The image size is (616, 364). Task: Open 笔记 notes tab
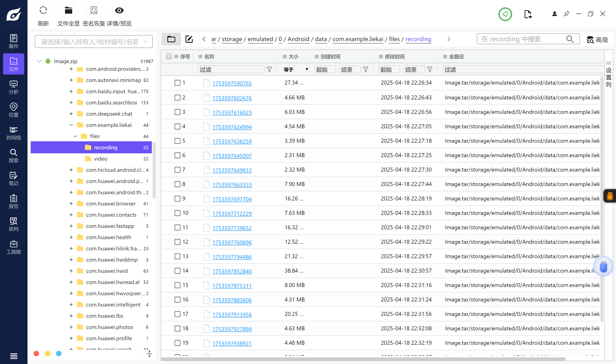coord(13,179)
